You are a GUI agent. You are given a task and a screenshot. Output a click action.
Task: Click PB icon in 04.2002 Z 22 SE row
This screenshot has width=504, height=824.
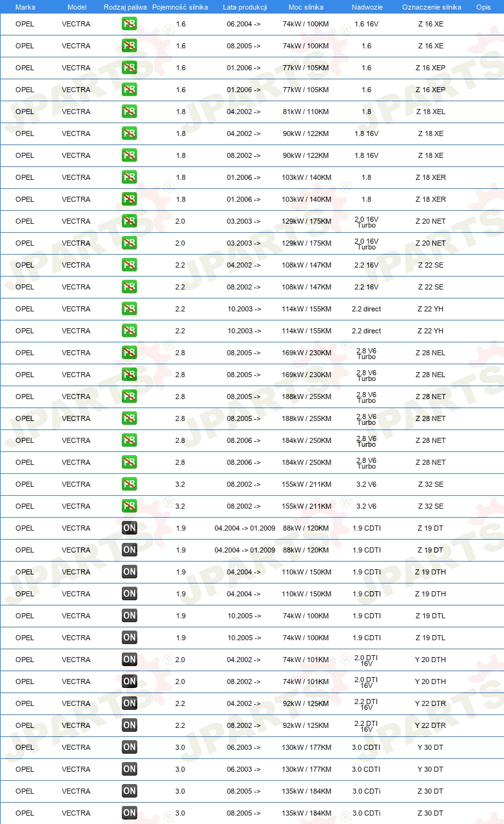click(x=130, y=265)
